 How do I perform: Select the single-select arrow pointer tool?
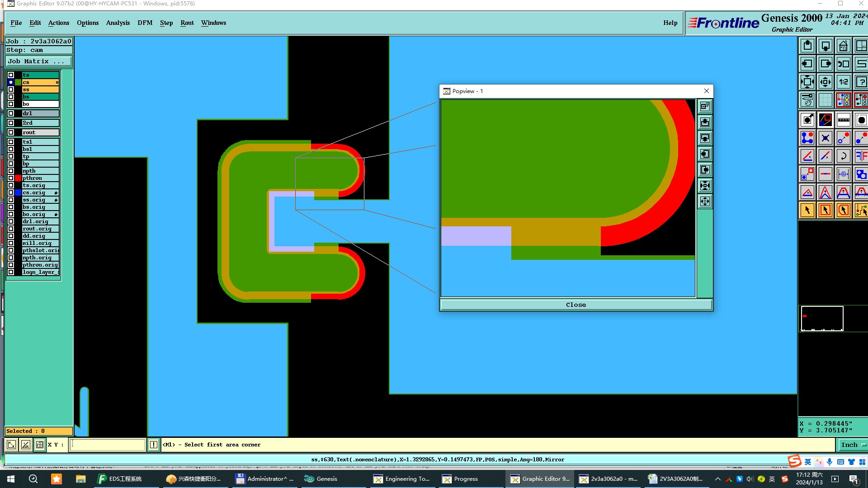coord(807,210)
